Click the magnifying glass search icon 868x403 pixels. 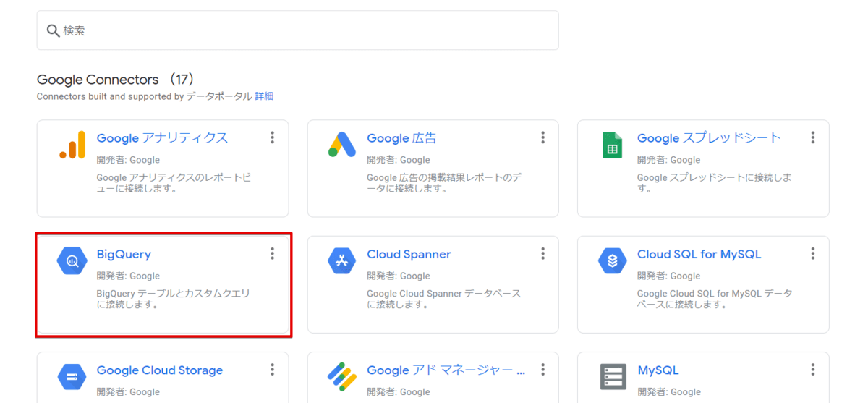tap(53, 30)
